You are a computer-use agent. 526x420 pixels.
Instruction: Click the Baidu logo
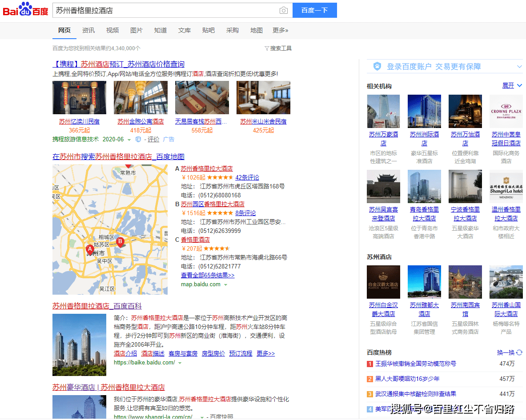(x=25, y=9)
